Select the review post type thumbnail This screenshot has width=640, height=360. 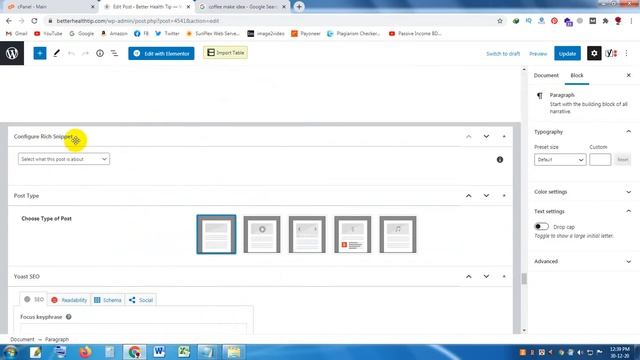click(353, 234)
